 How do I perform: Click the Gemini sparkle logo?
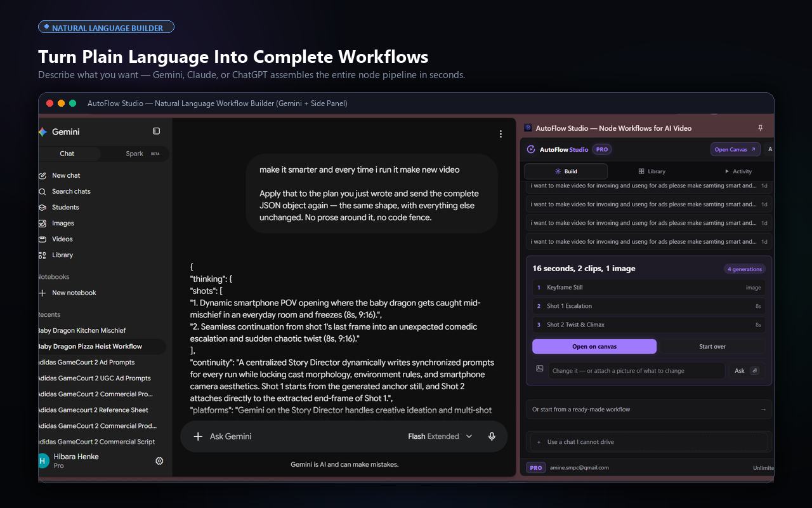click(43, 132)
